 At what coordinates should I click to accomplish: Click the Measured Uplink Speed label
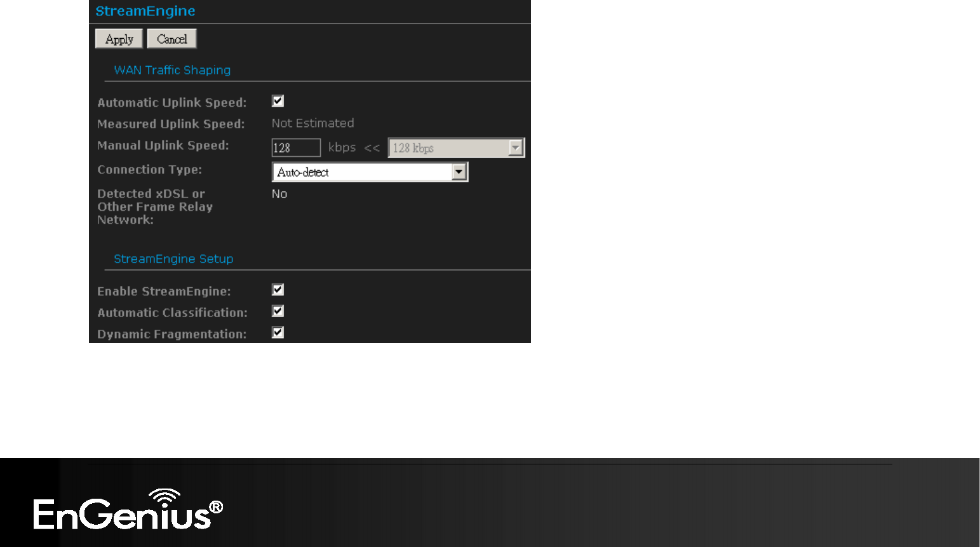click(x=171, y=124)
